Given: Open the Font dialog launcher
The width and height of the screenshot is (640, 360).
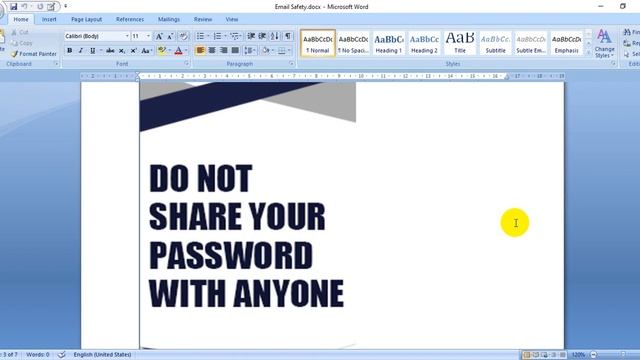Looking at the screenshot, I should (x=187, y=64).
